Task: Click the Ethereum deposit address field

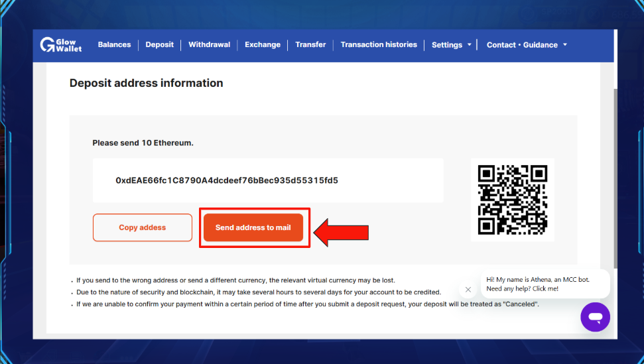Action: [268, 180]
